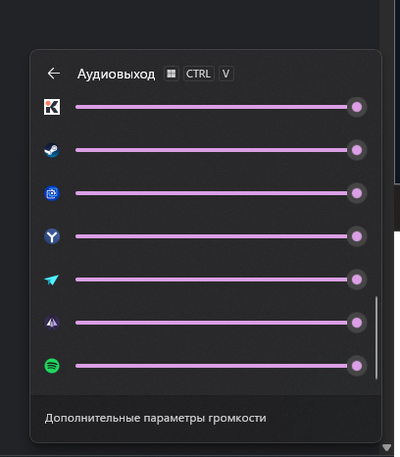Click the purple sailboat app icon
The width and height of the screenshot is (400, 457).
52,323
